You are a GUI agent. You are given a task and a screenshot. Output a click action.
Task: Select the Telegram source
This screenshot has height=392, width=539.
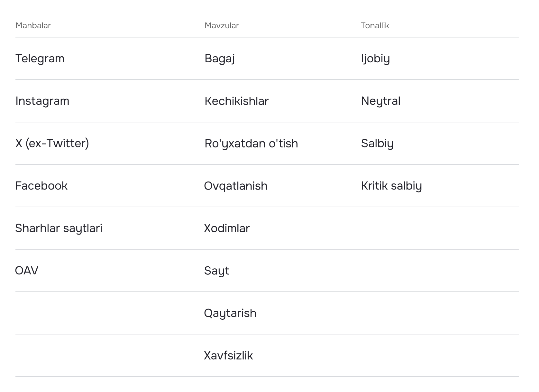(40, 58)
